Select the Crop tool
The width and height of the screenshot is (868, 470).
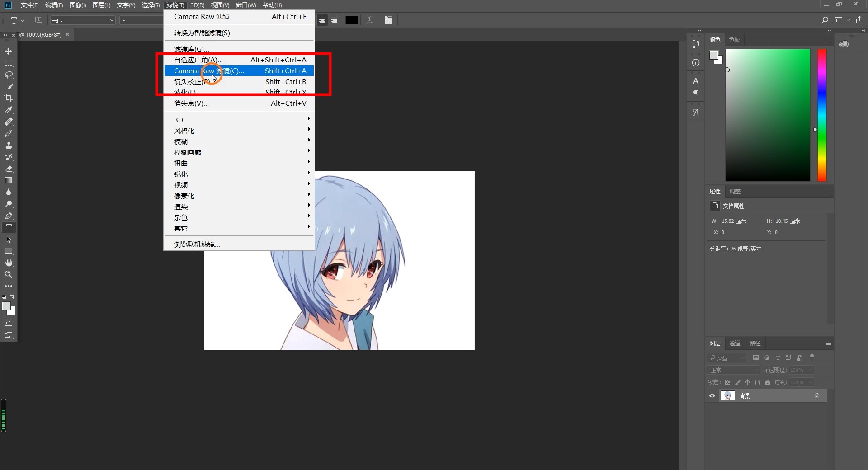pyautogui.click(x=9, y=98)
